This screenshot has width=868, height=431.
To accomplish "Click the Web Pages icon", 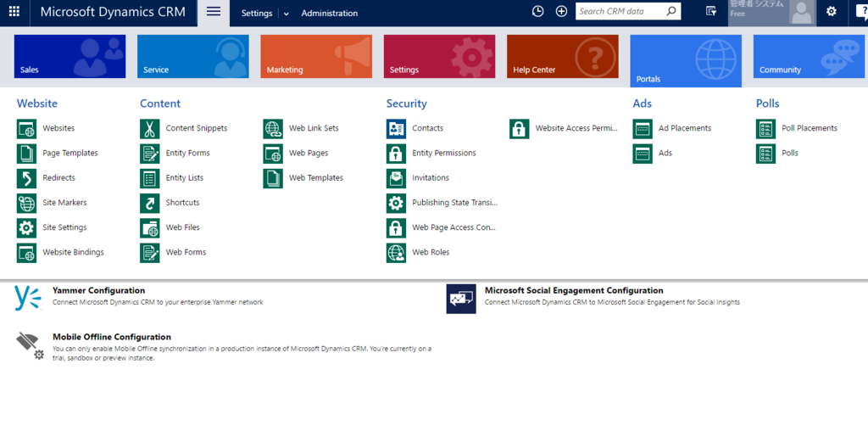I will 273,154.
